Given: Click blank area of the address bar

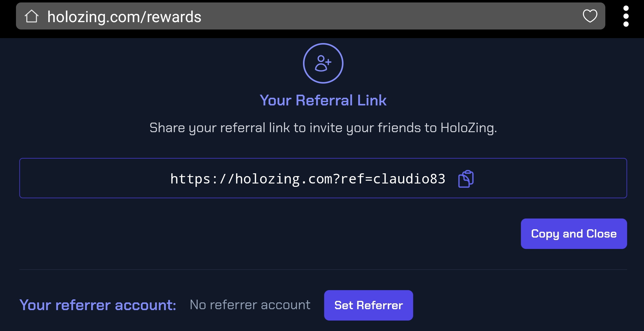Looking at the screenshot, I should tap(390, 16).
